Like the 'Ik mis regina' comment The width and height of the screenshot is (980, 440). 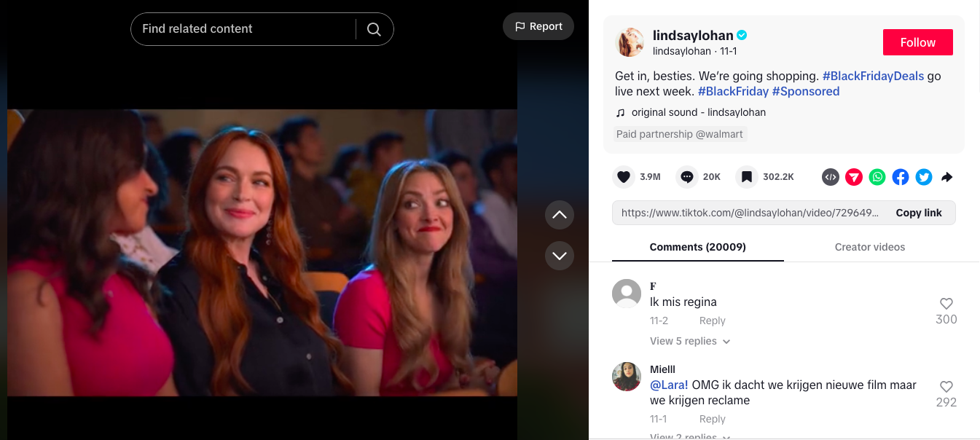tap(946, 304)
